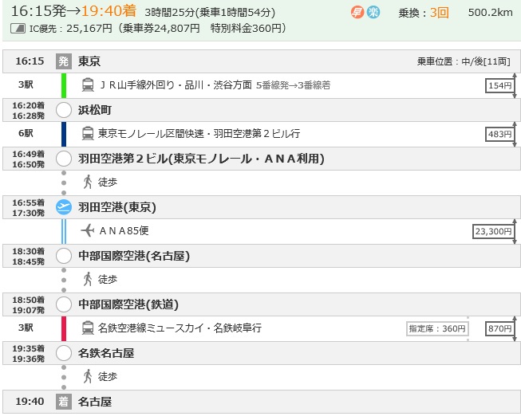The image size is (521, 420).
Task: Click the station circle for 名鉄名古屋
Action: [64, 353]
